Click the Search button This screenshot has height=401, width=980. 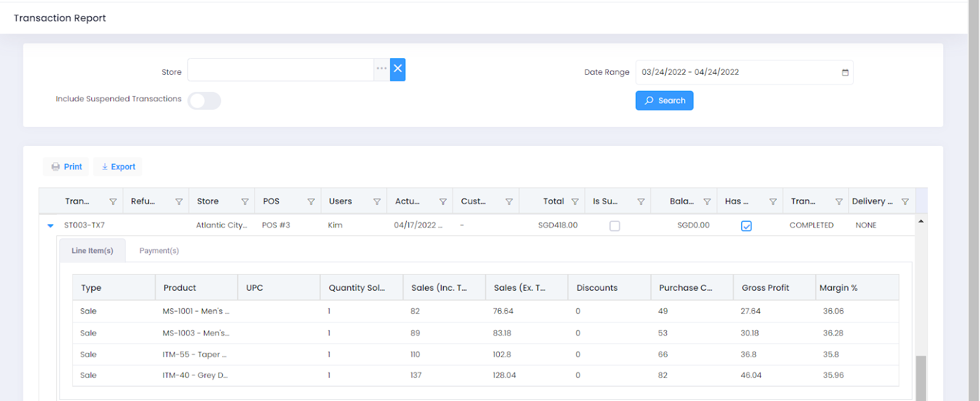click(x=665, y=101)
